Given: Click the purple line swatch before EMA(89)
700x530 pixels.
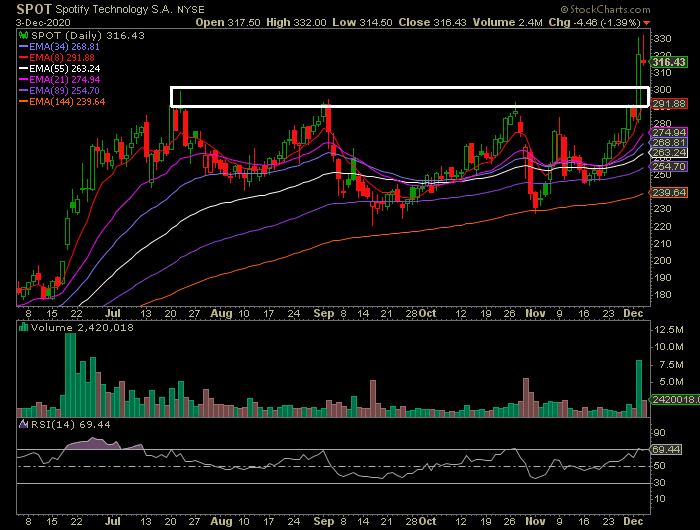Looking at the screenshot, I should click(24, 91).
